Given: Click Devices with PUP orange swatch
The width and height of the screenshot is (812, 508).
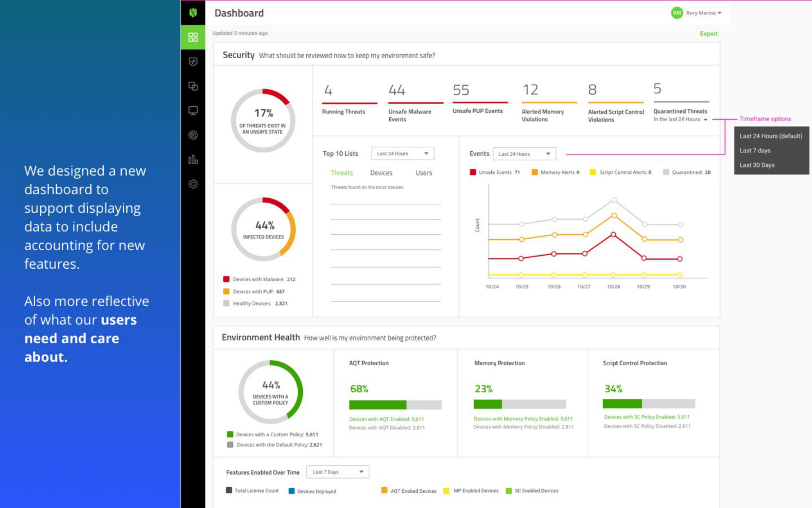Looking at the screenshot, I should [x=226, y=291].
